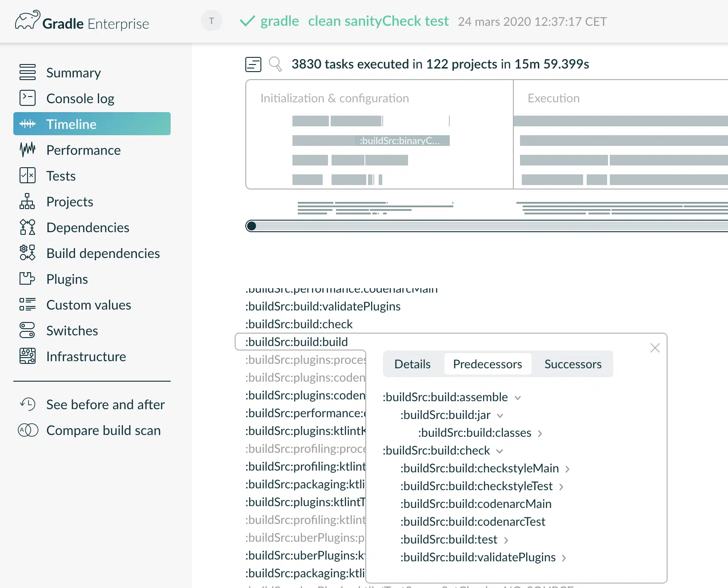Click the gradle project name link
Viewport: 728px width, 588px height.
(280, 21)
